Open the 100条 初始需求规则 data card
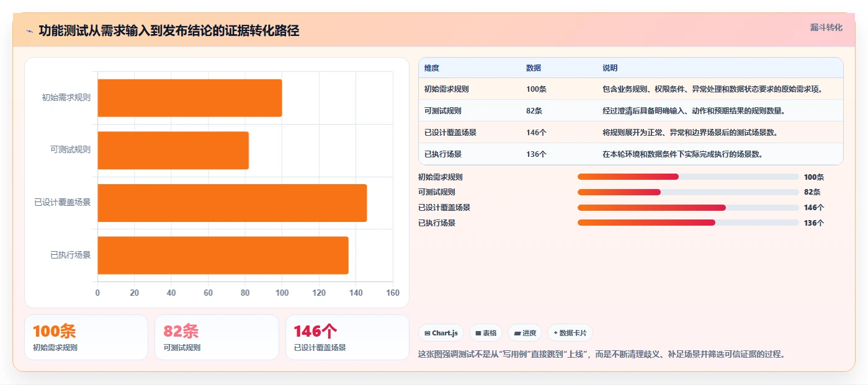 click(x=86, y=337)
